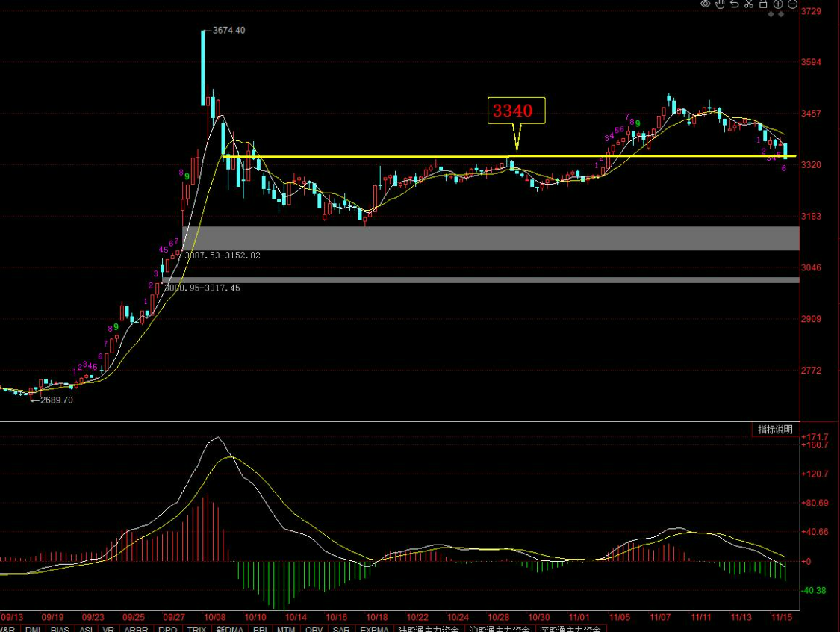Screen dimensions: 840x632
Task: Zoom in with the plus circle icon
Action: click(778, 4)
